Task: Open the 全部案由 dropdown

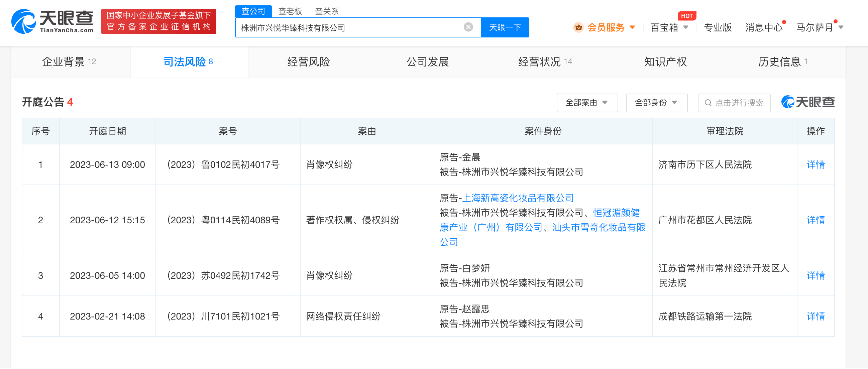Action: pyautogui.click(x=587, y=103)
